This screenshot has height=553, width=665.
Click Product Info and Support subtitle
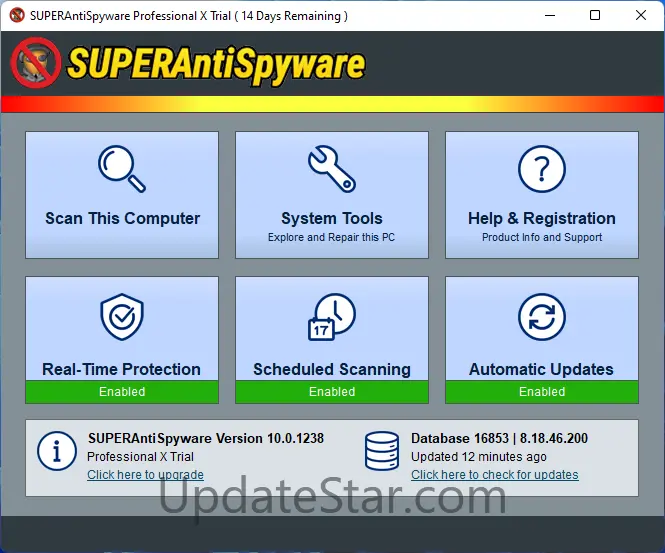542,237
